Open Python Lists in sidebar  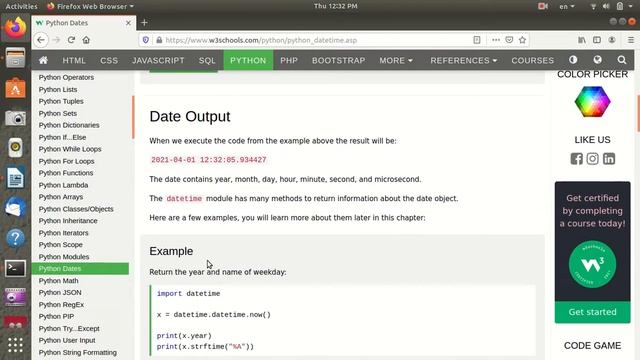58,89
